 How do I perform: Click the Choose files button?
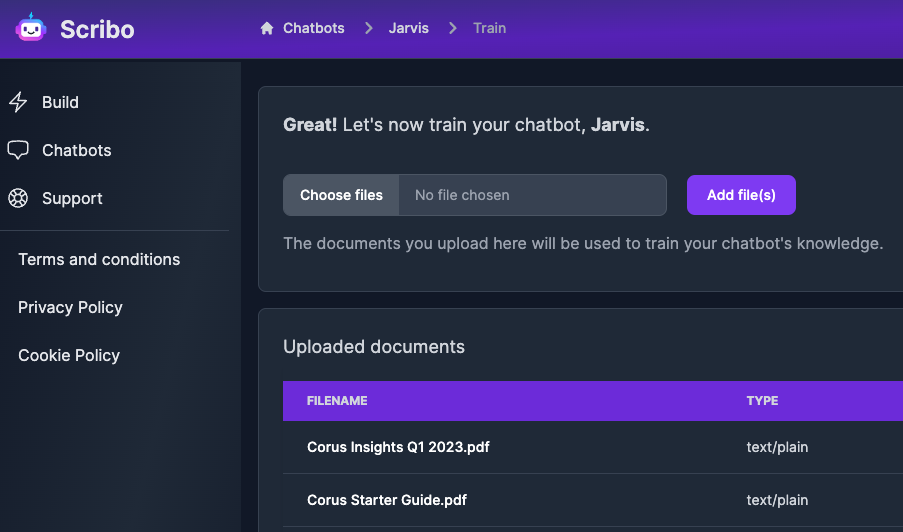click(x=341, y=195)
